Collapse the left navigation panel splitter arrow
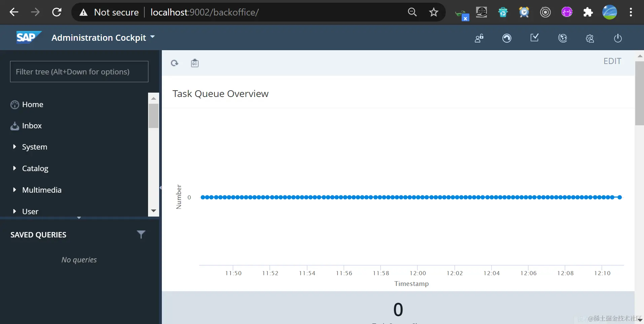644x324 pixels. pos(160,188)
